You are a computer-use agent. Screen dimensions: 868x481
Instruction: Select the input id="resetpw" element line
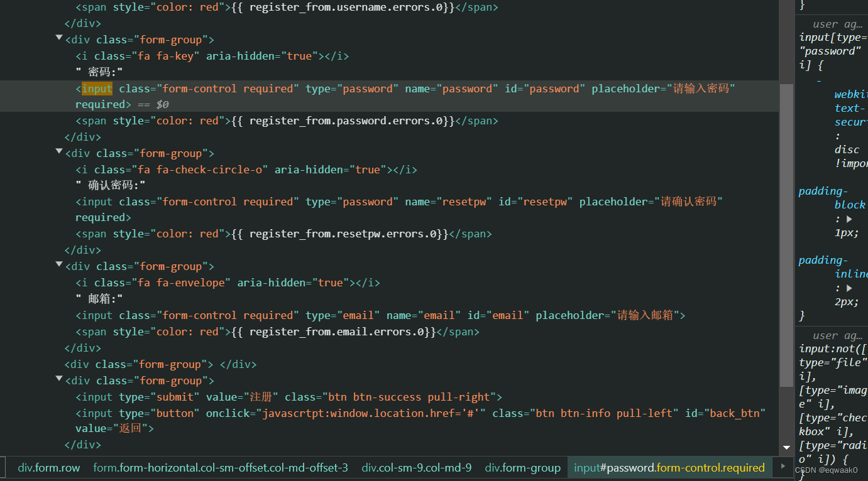point(399,209)
